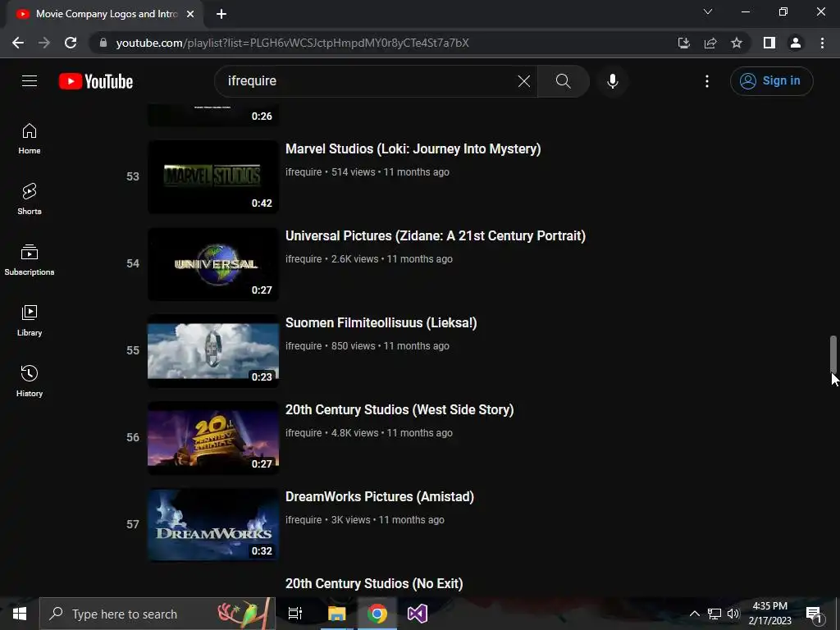Screen dimensions: 840x630
Task: Open Universal Pictures Zidane video title
Action: 436,235
